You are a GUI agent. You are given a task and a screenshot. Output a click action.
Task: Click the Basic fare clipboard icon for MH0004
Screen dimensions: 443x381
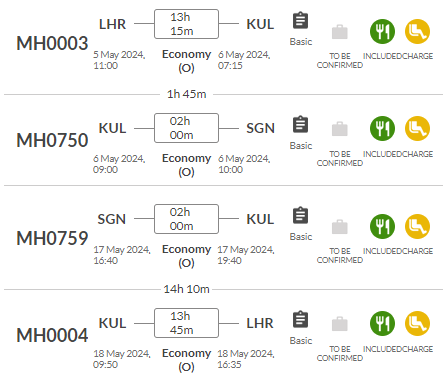300,320
